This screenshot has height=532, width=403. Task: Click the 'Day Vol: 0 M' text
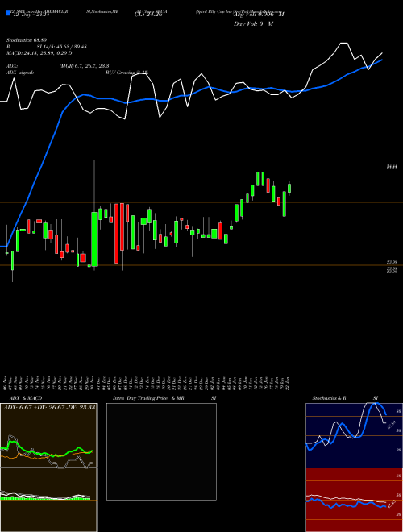(x=253, y=24)
